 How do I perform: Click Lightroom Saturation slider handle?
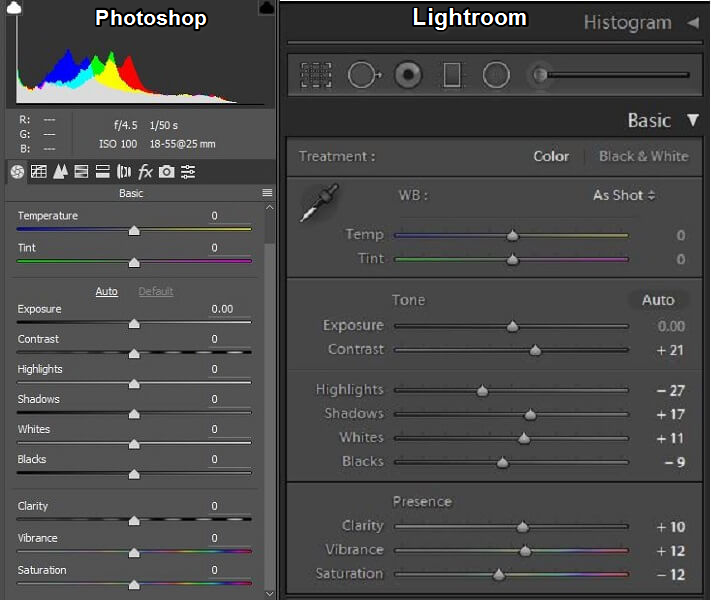pyautogui.click(x=499, y=575)
